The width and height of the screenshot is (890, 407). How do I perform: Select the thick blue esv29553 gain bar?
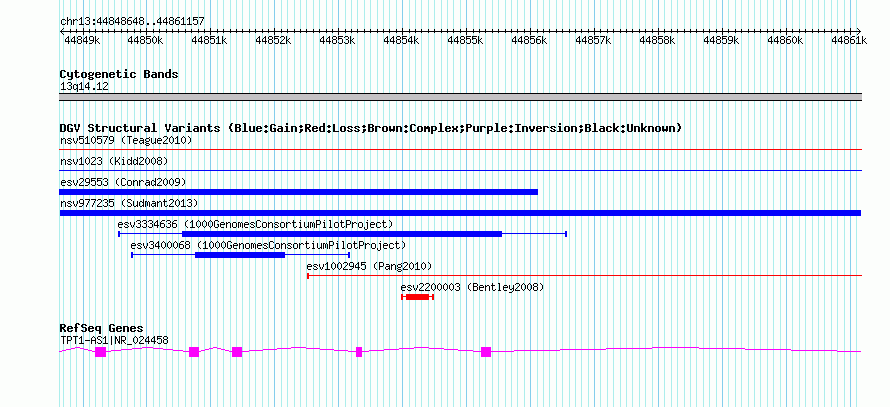click(299, 192)
